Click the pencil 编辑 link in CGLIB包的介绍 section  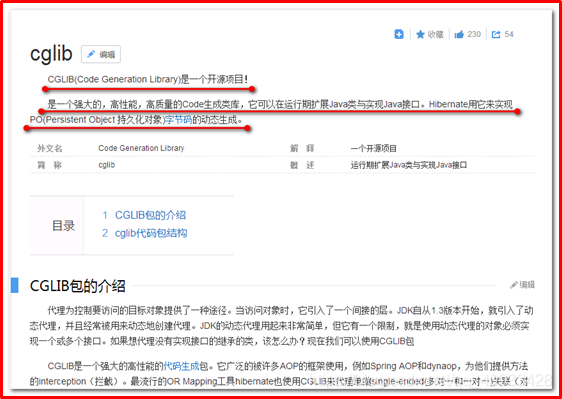[x=523, y=285]
